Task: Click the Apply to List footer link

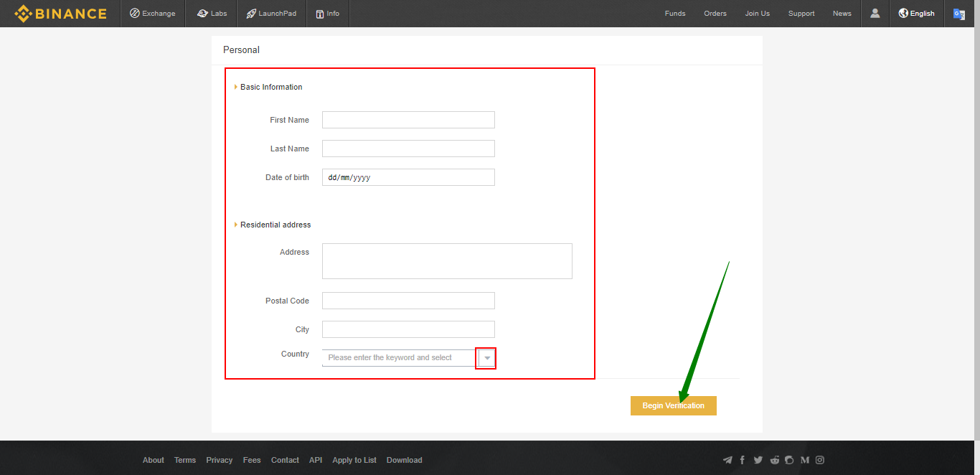Action: coord(354,460)
